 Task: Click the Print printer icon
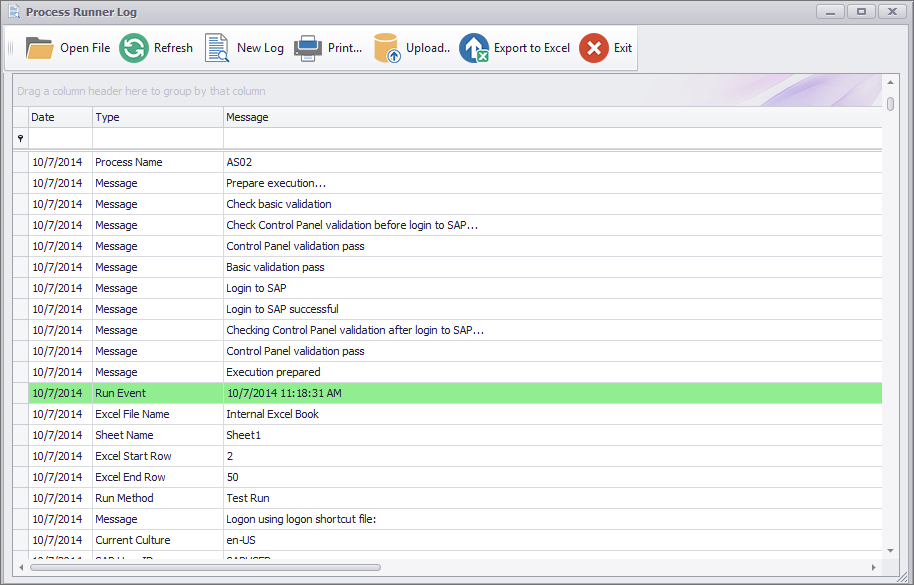(x=308, y=48)
